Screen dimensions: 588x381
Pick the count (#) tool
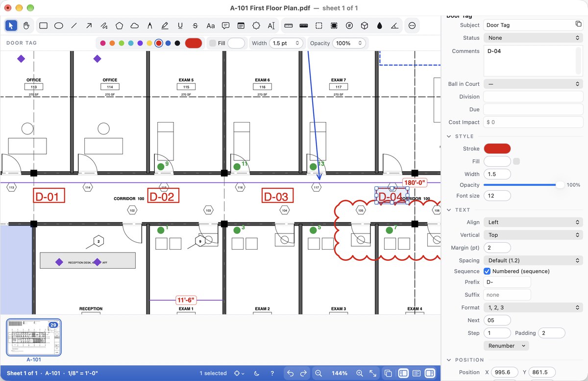(349, 25)
